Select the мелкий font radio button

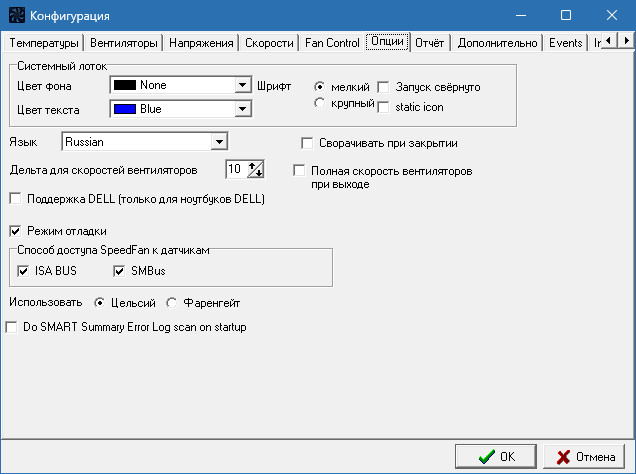point(320,87)
